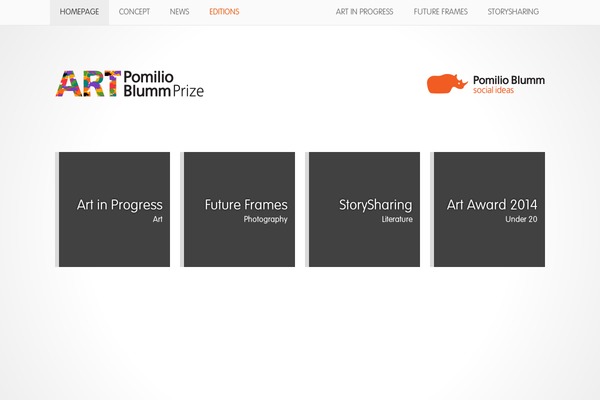The height and width of the screenshot is (400, 600).
Task: Open the News section
Action: 179,12
